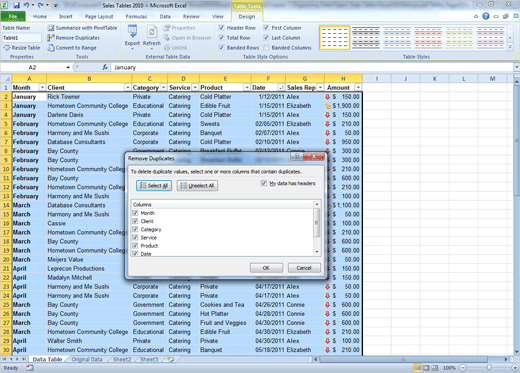Toggle Banded Rows checkbox
Screen dimensions: 520x373
tap(221, 48)
